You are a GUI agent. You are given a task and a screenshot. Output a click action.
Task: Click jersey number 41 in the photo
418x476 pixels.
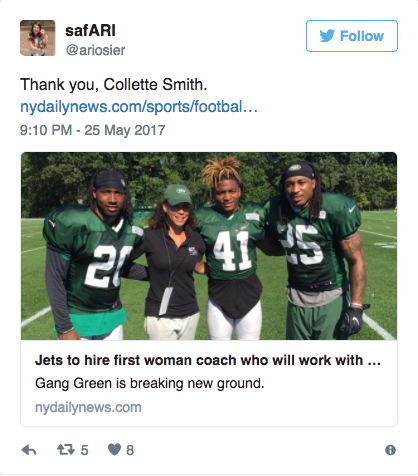point(231,251)
